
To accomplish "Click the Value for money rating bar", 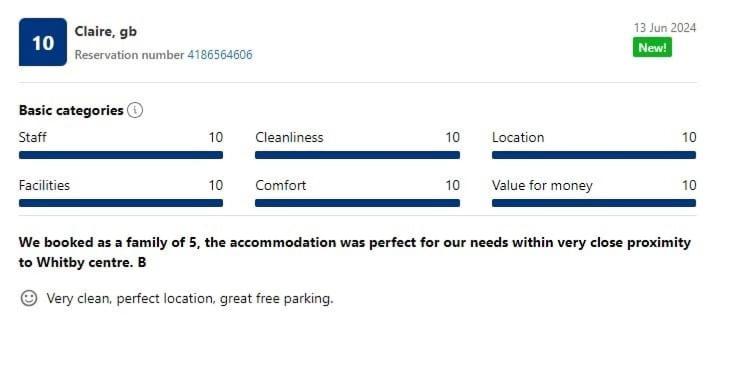I will (594, 203).
